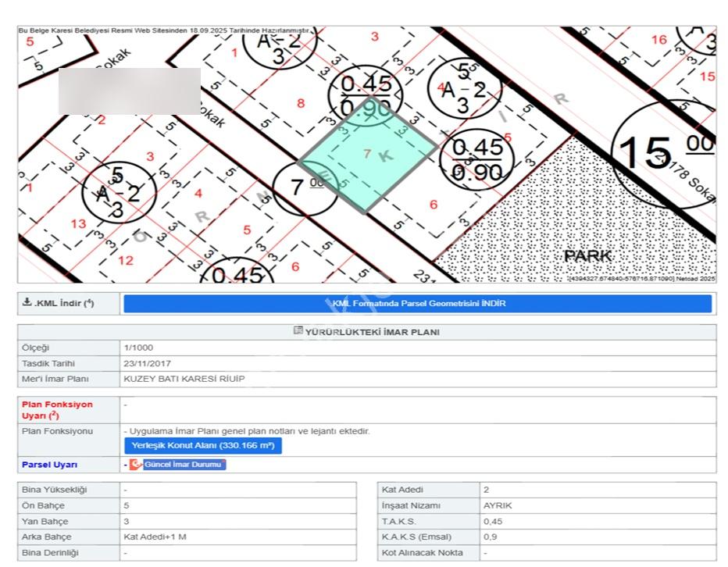
Task: Click the Bina Derinliği label
Action: tap(50, 553)
